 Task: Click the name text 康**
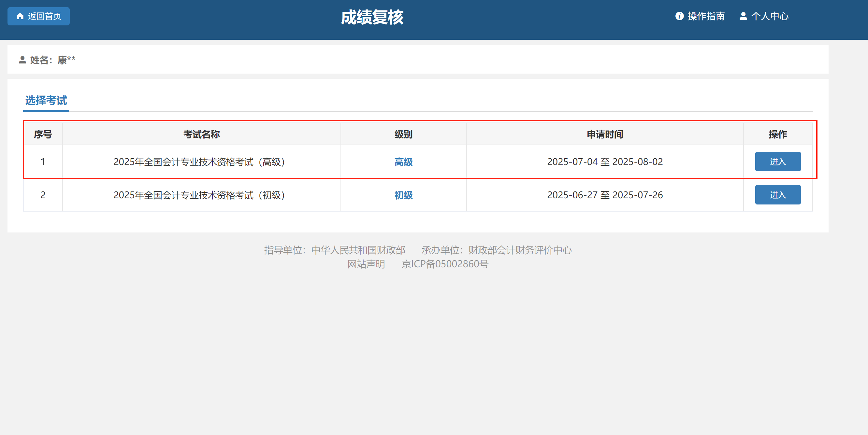pos(66,60)
